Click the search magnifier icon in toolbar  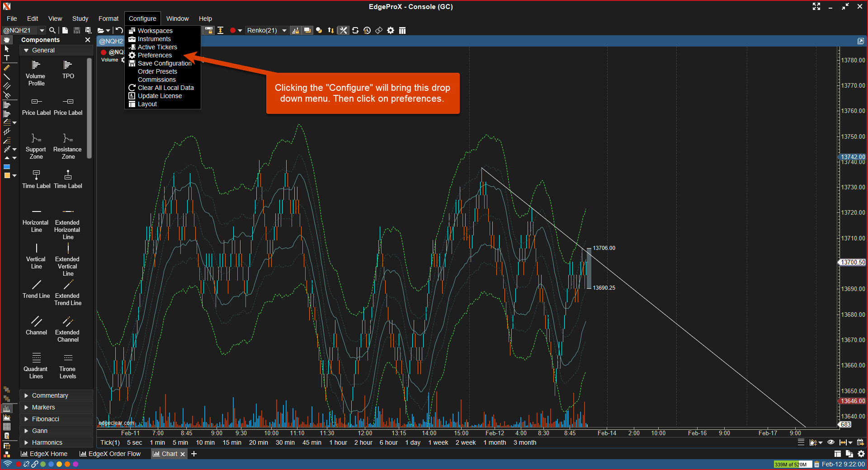pyautogui.click(x=52, y=30)
